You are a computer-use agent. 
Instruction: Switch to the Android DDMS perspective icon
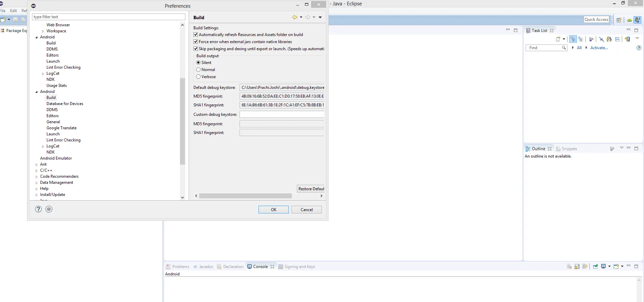(x=629, y=20)
